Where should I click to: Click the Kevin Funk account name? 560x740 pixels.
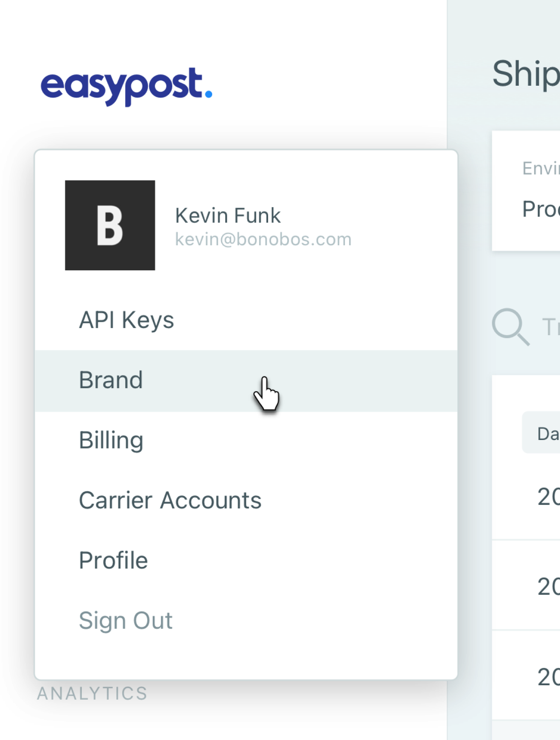click(x=228, y=216)
